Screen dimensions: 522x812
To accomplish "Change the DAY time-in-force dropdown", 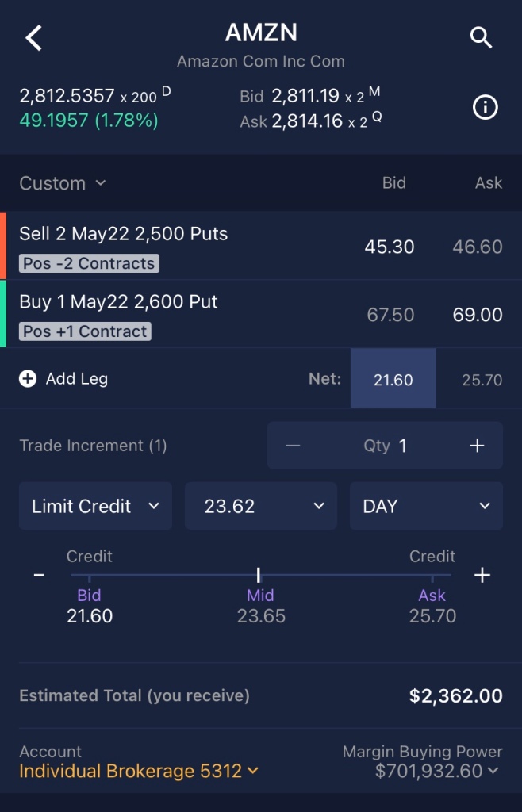I will coord(426,506).
